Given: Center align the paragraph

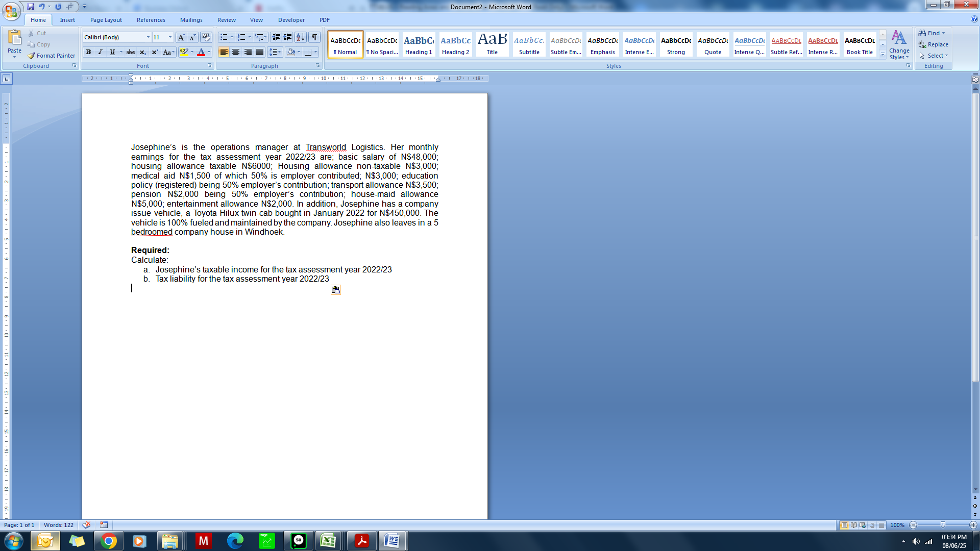Looking at the screenshot, I should 236,52.
